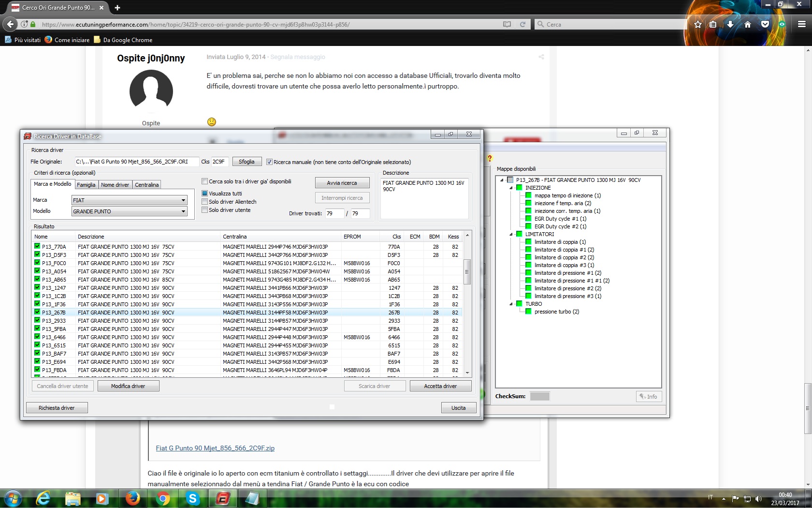
Task: Open the Marca FIAT dropdown
Action: point(129,200)
